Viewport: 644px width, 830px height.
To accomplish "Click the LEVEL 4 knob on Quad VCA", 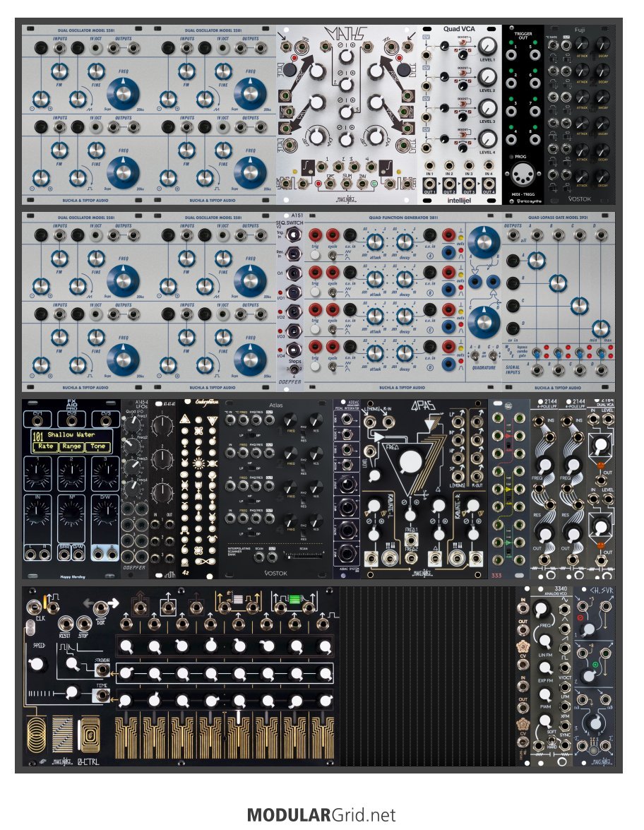I will coord(487,139).
